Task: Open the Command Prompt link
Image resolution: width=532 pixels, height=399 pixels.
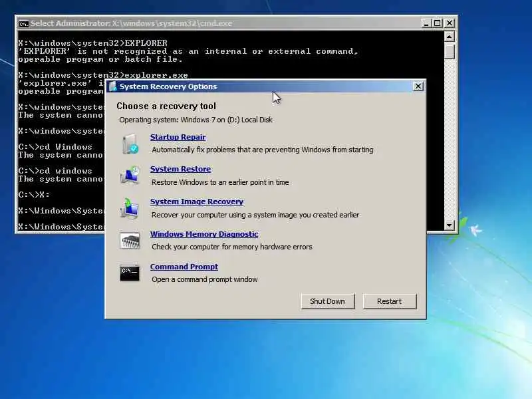Action: coord(184,267)
